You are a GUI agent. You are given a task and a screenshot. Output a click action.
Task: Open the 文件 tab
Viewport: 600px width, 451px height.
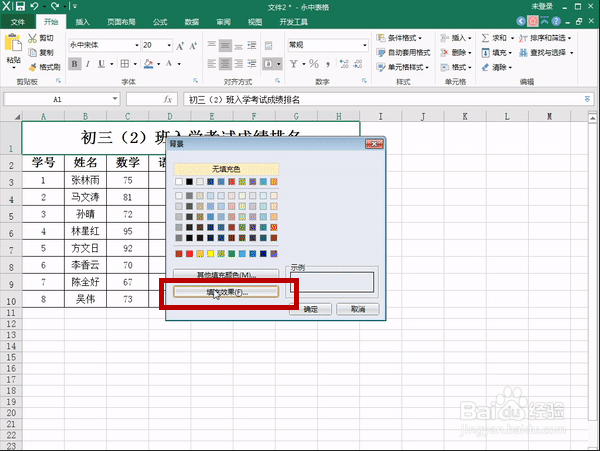pos(18,22)
